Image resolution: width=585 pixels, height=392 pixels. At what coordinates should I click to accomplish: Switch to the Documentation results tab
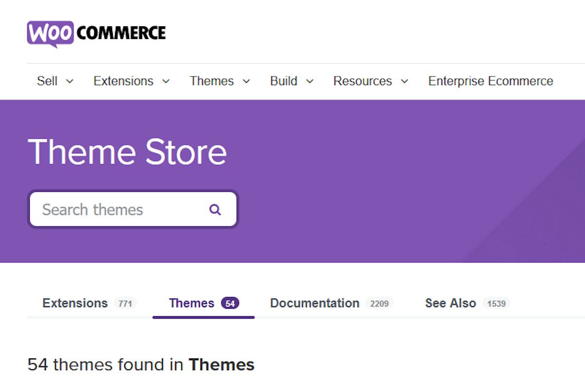click(331, 303)
